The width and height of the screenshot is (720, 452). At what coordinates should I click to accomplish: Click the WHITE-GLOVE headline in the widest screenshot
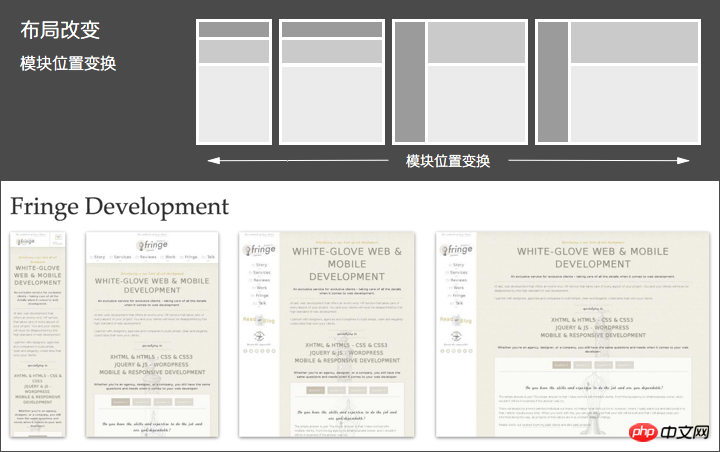click(x=593, y=258)
